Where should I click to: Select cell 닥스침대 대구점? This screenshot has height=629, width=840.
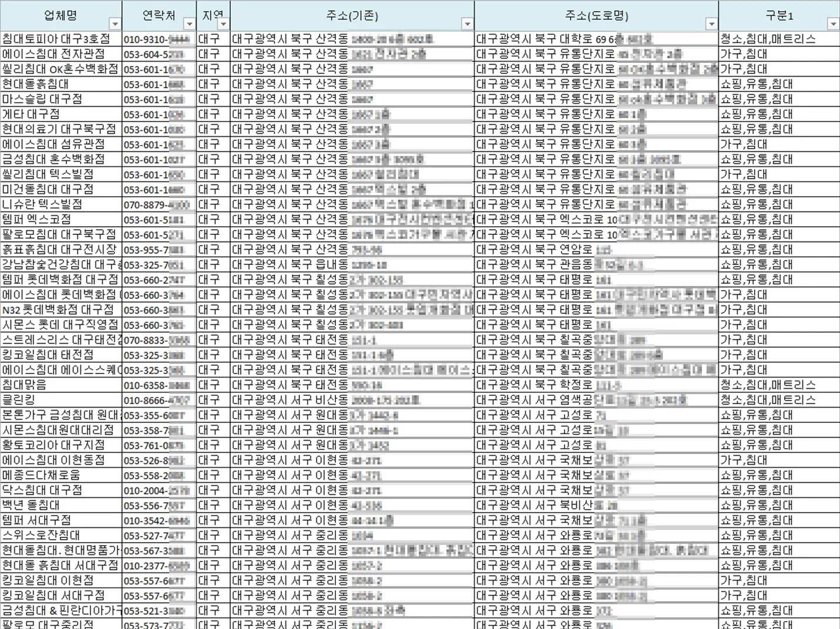pos(61,491)
